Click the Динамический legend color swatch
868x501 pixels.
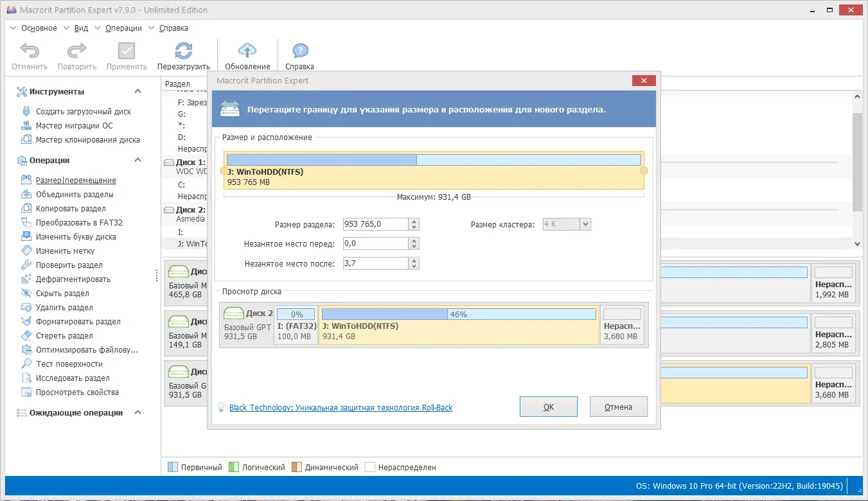pos(297,467)
